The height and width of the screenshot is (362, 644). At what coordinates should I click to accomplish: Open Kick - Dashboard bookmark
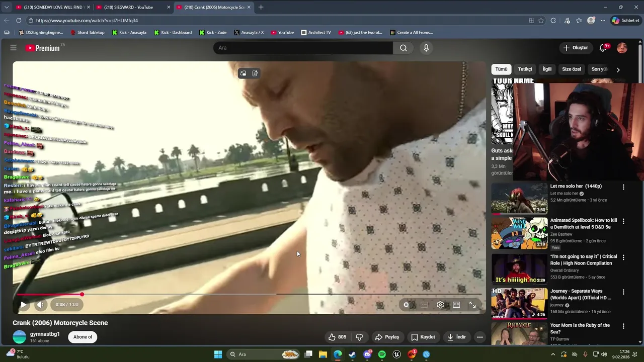tap(173, 32)
